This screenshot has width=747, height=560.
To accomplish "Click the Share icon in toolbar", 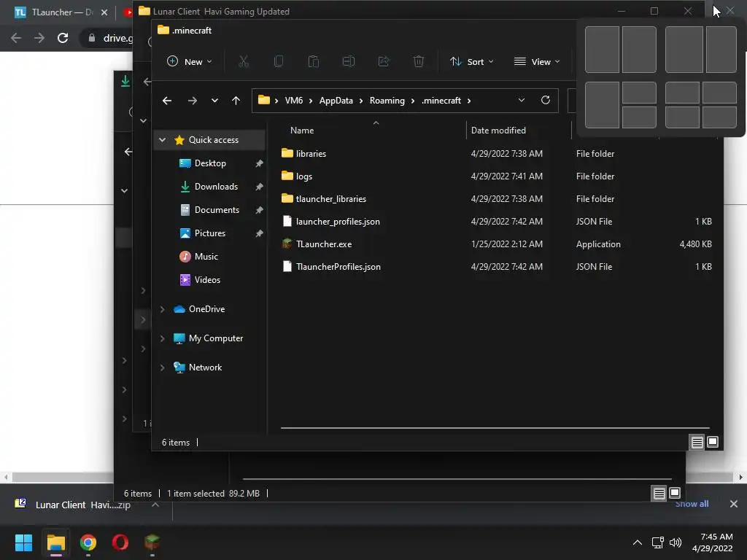I will (x=384, y=61).
